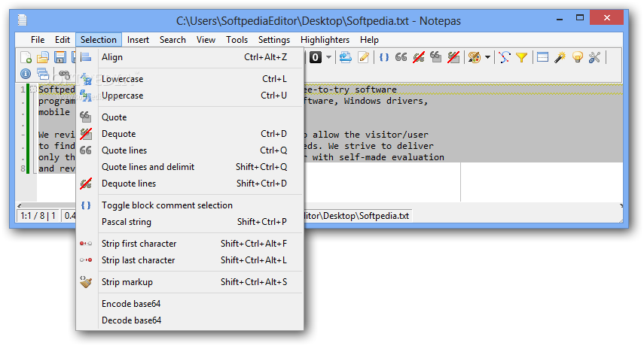The width and height of the screenshot is (644, 346).
Task: Click the wrench and screwdriver settings icon
Action: (595, 57)
